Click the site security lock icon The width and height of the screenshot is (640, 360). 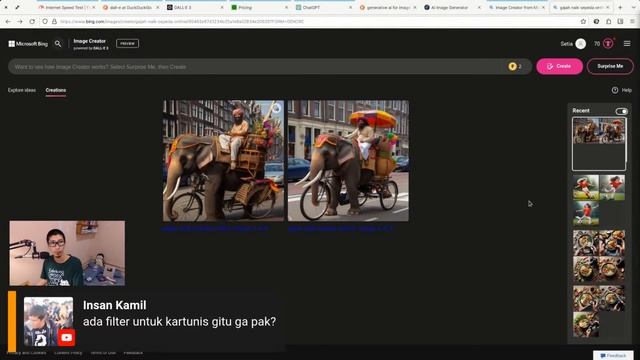pos(54,21)
